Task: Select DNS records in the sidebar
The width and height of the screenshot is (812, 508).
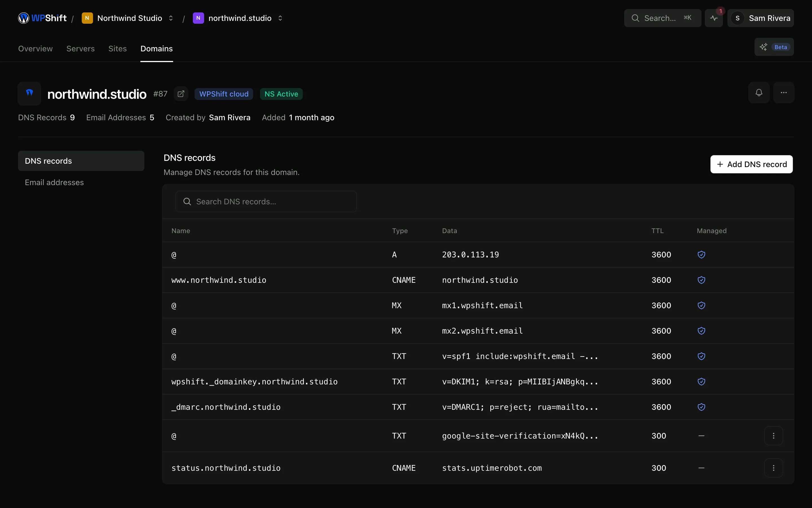Action: click(x=81, y=161)
